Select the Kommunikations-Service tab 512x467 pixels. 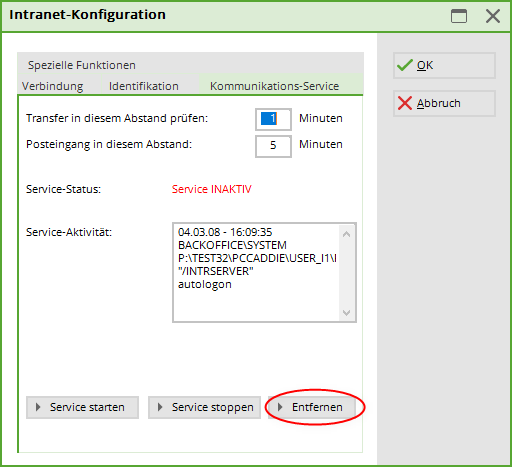[274, 86]
